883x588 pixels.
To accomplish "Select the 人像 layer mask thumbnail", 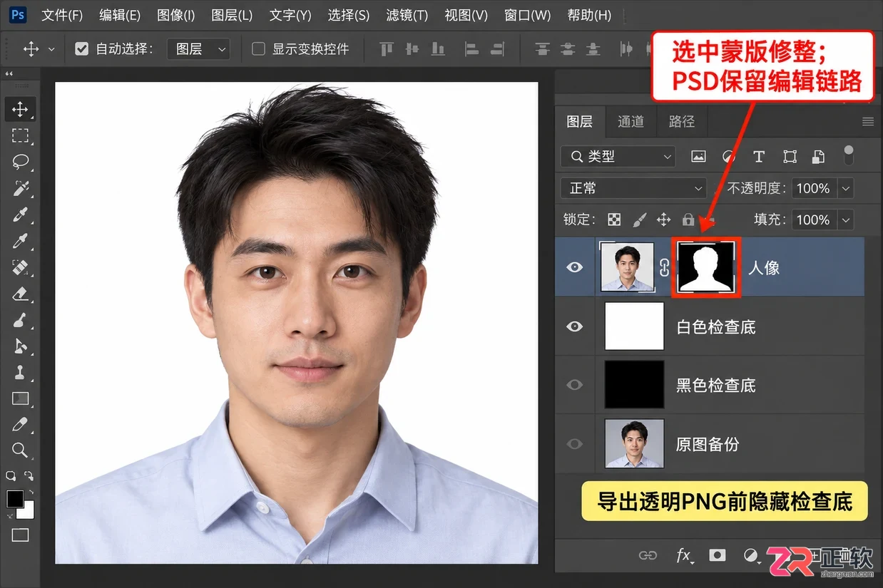I will coord(706,267).
